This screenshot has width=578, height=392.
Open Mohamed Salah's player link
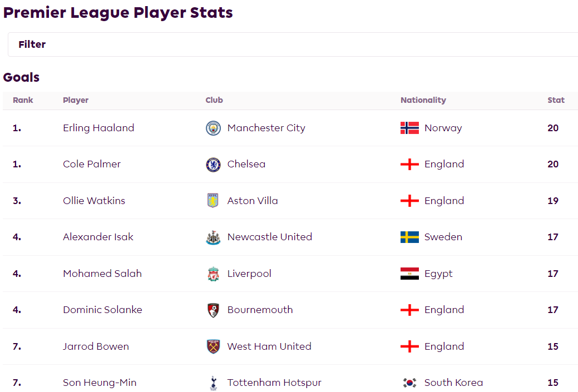point(102,274)
